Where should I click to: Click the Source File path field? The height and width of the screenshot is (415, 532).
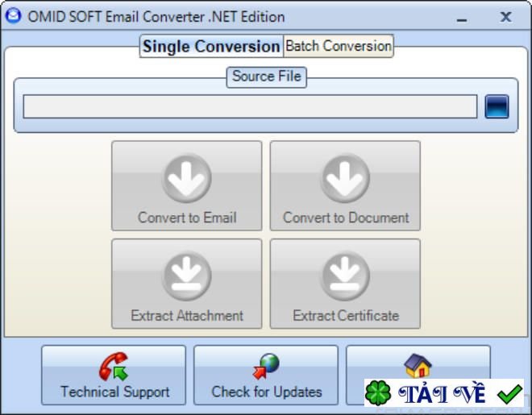point(250,106)
